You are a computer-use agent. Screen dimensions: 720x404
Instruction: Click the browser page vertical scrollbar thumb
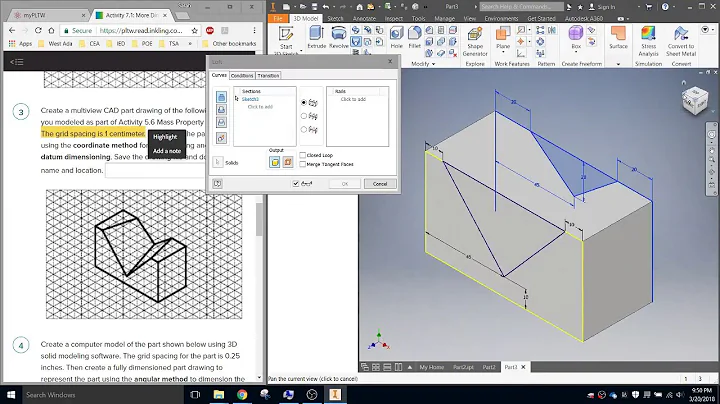pos(259,219)
